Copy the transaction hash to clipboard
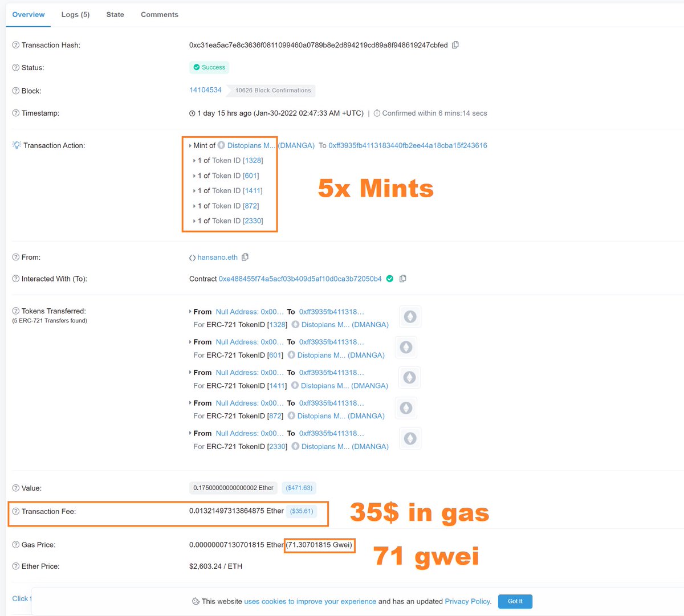Screen dimensions: 684x616 point(455,45)
